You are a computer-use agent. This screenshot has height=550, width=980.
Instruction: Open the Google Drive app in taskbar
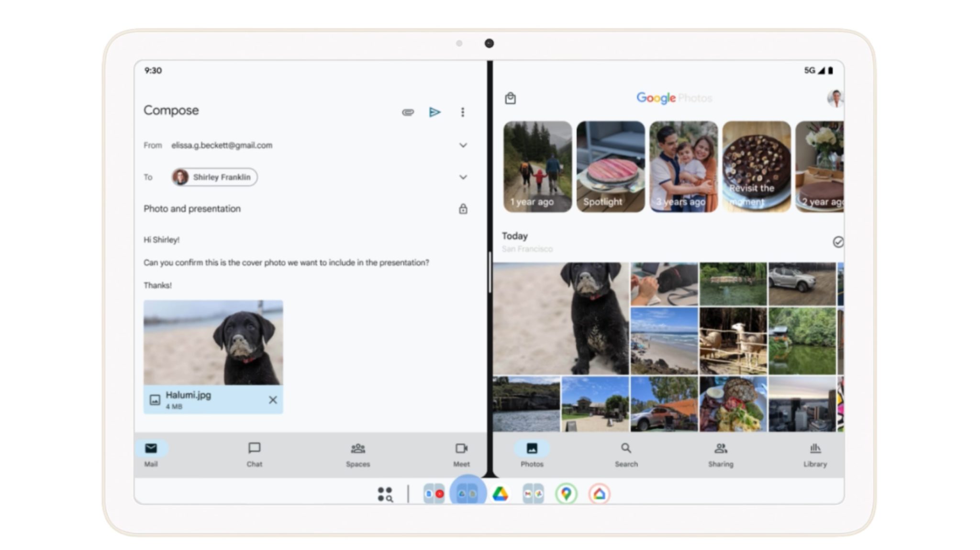click(500, 494)
